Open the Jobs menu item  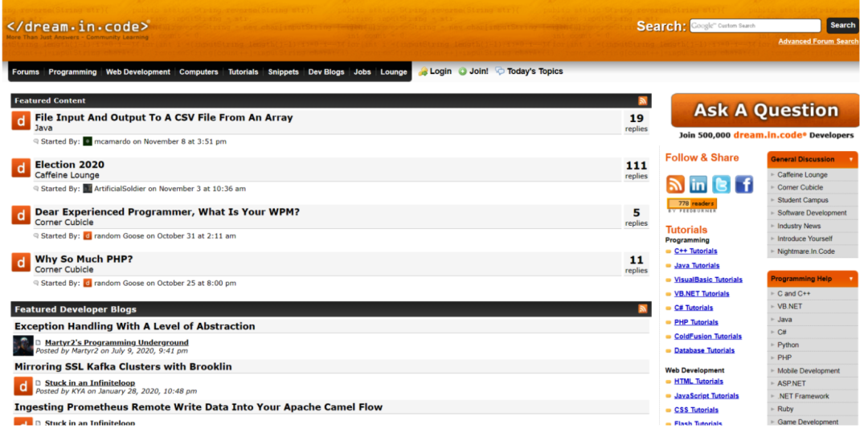coord(362,72)
